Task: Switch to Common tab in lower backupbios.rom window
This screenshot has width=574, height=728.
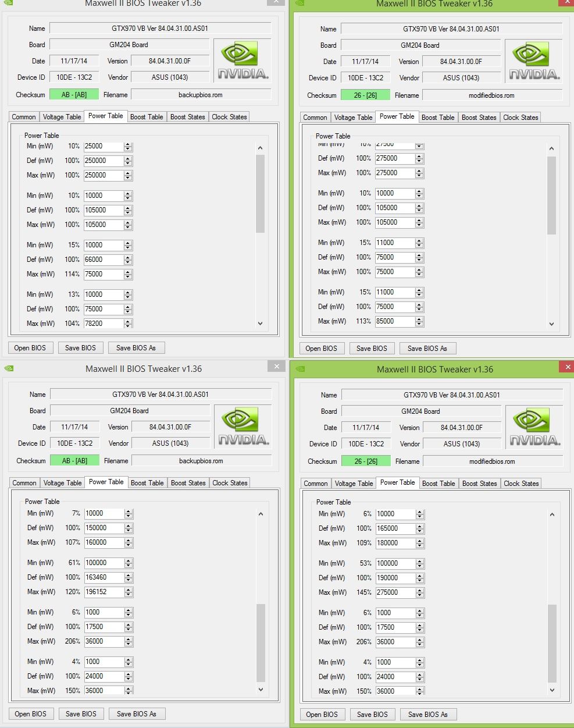Action: click(24, 482)
